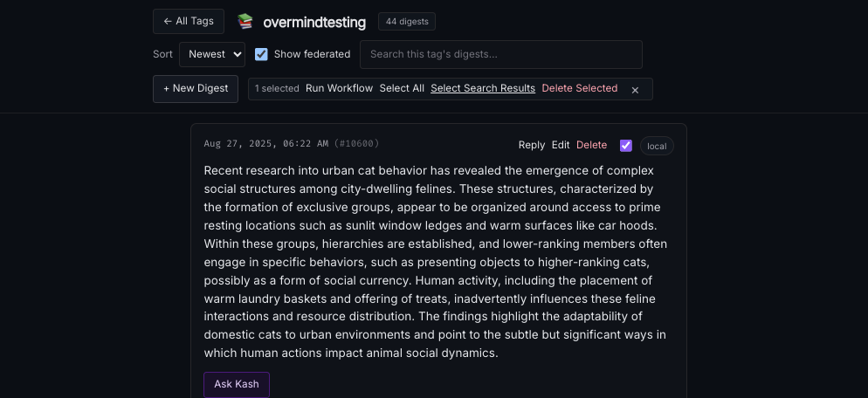868x398 pixels.
Task: Go back to All Tags
Action: (188, 22)
